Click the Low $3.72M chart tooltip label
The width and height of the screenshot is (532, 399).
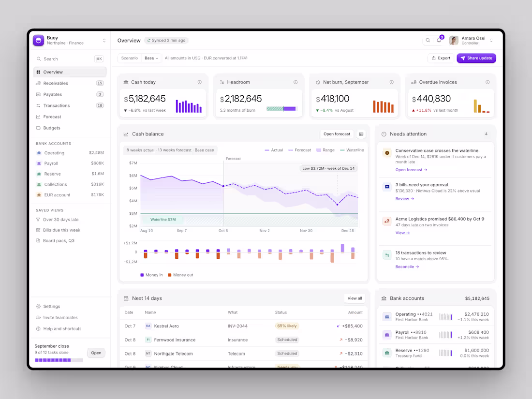(328, 168)
